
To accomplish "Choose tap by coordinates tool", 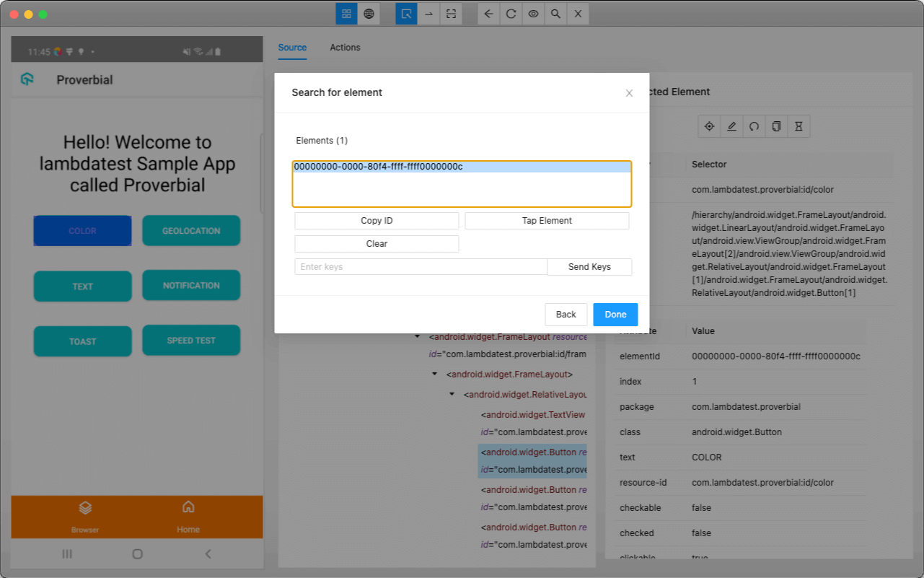I will pos(451,14).
